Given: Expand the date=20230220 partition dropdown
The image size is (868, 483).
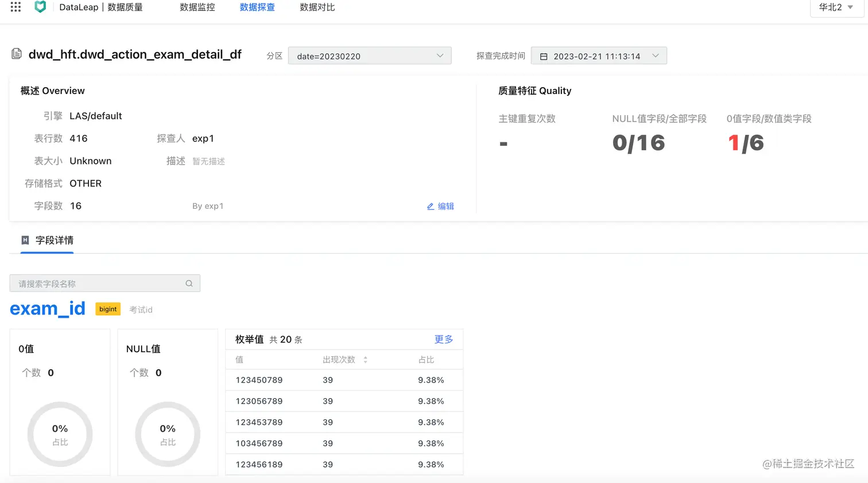Looking at the screenshot, I should [370, 56].
